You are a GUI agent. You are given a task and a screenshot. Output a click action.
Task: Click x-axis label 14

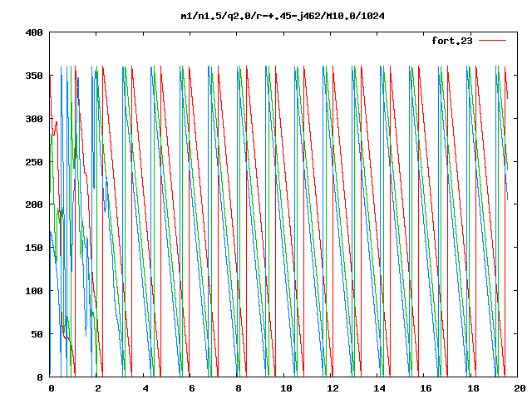click(x=379, y=388)
